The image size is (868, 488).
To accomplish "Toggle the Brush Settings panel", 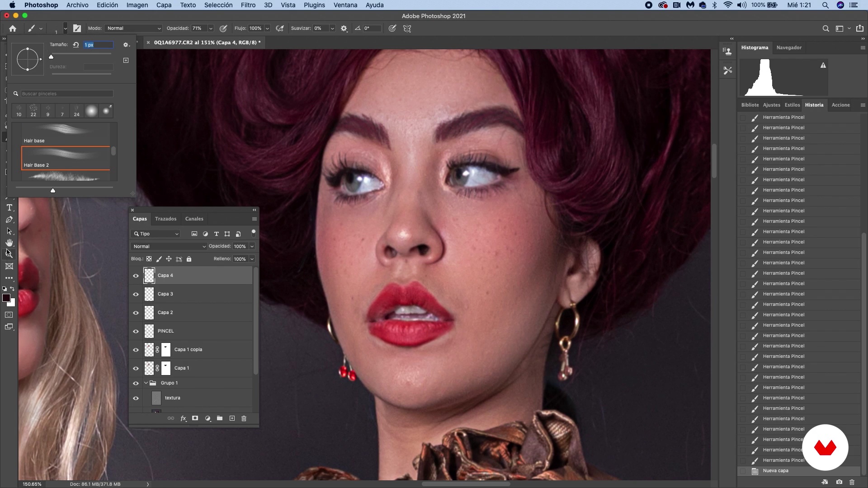I will (x=77, y=28).
